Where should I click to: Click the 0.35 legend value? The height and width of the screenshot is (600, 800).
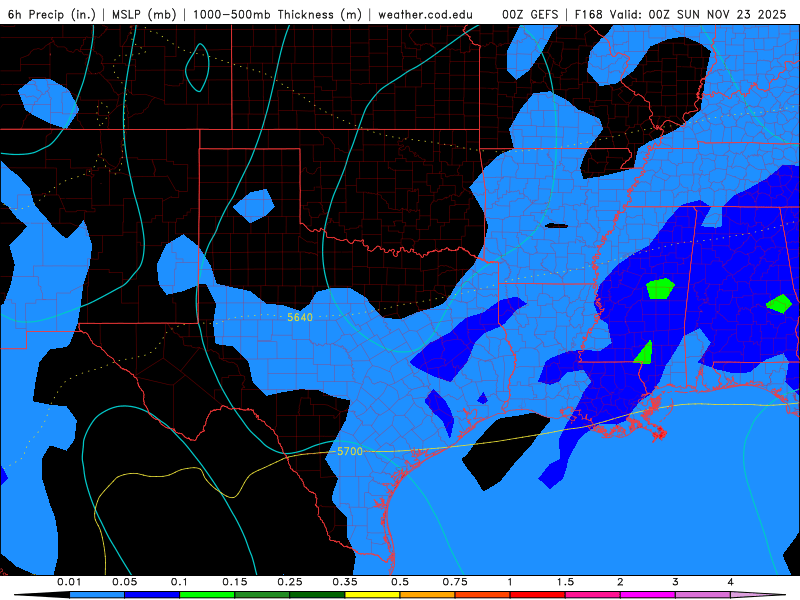tap(345, 582)
